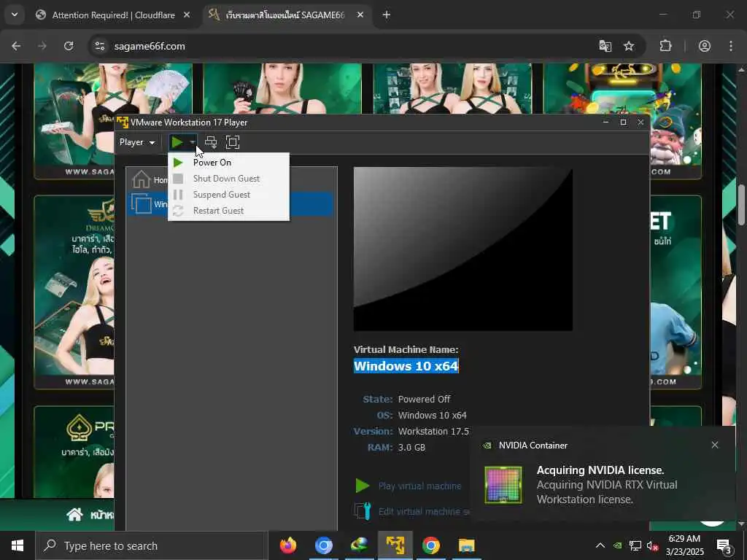747x560 pixels.
Task: Click the Workstation 17.5 version value
Action: point(433,432)
